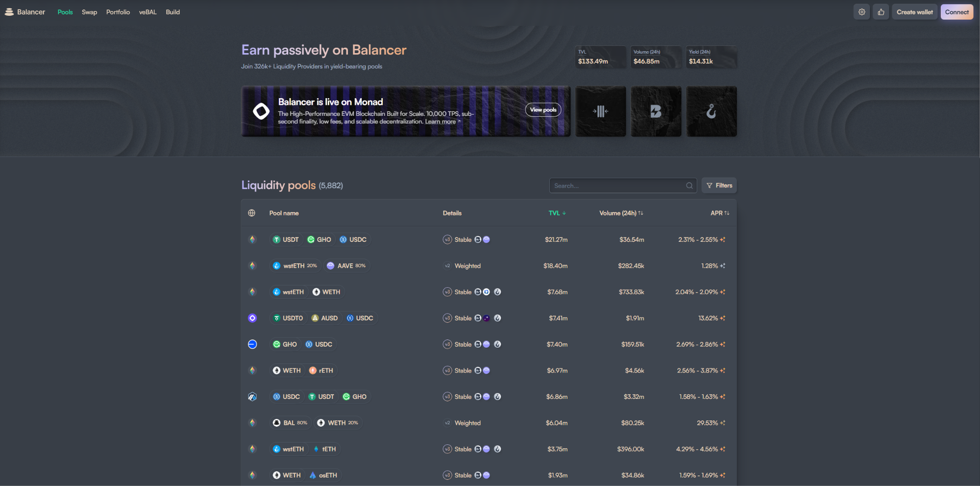The width and height of the screenshot is (980, 486).
Task: Click the tETH token chip
Action: point(324,449)
